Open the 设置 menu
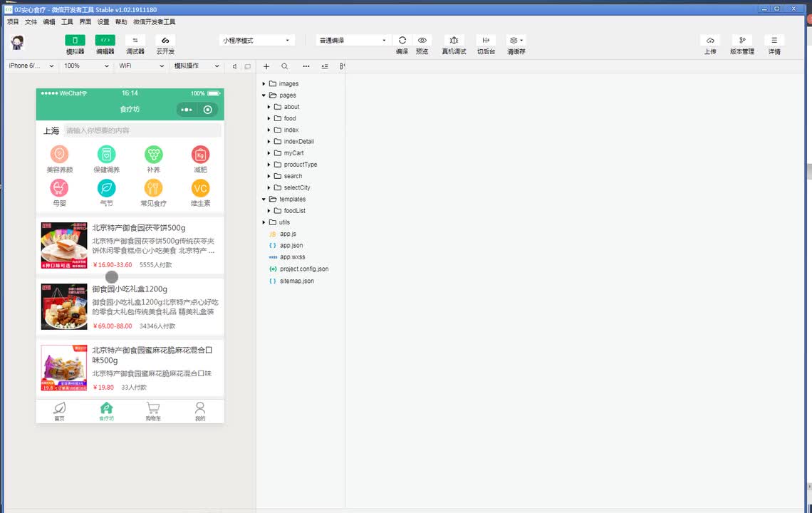Screen dimensions: 812x513 point(103,22)
